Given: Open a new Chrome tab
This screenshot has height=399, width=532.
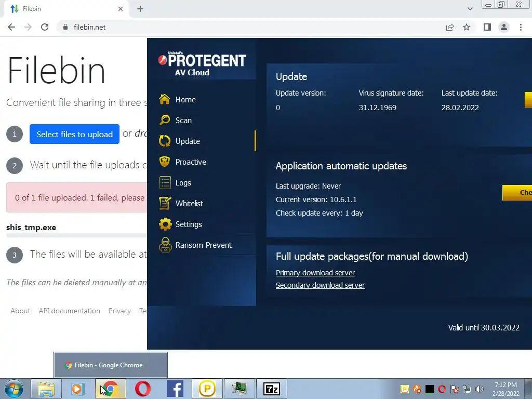Looking at the screenshot, I should tap(140, 9).
